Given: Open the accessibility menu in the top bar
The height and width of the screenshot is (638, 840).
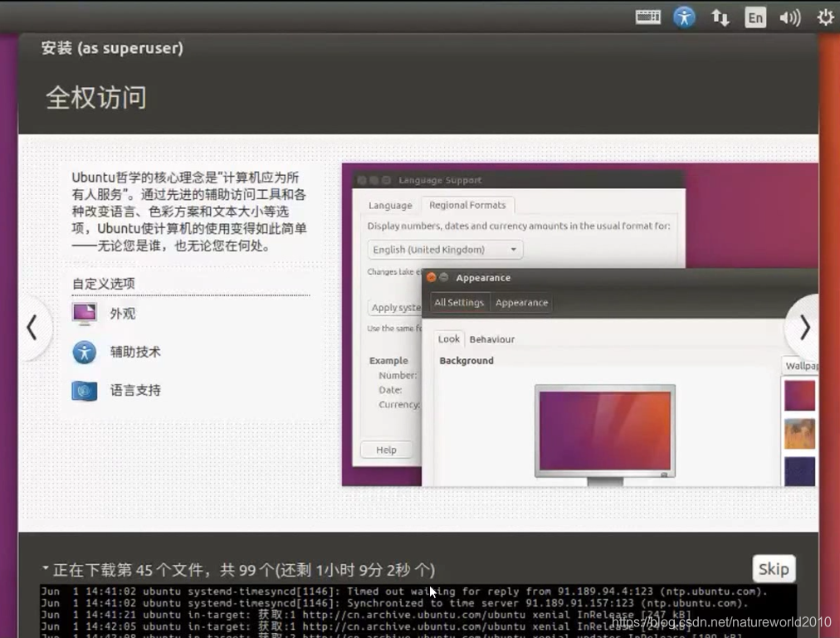Looking at the screenshot, I should [684, 17].
